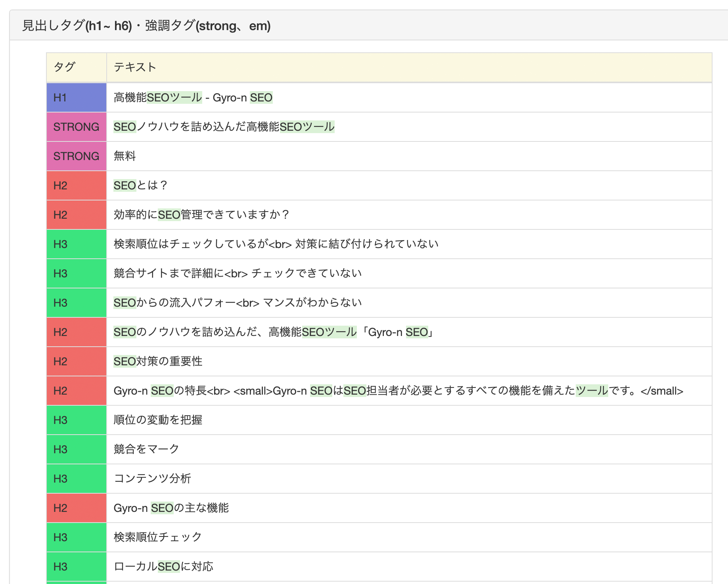The width and height of the screenshot is (728, 584).
Task: Click the テキスト column header
Action: click(135, 67)
